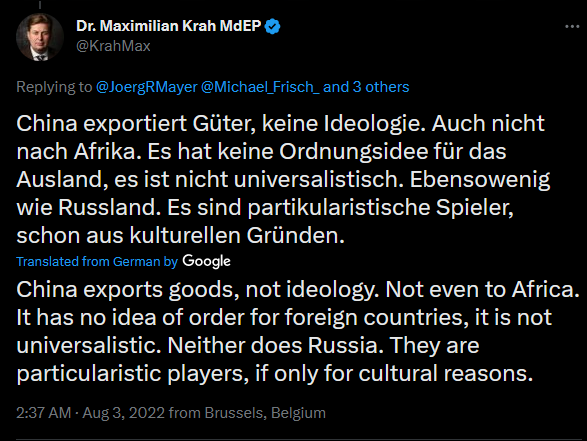
Task: Click the word "Afrika" in German tweet
Action: pos(104,152)
